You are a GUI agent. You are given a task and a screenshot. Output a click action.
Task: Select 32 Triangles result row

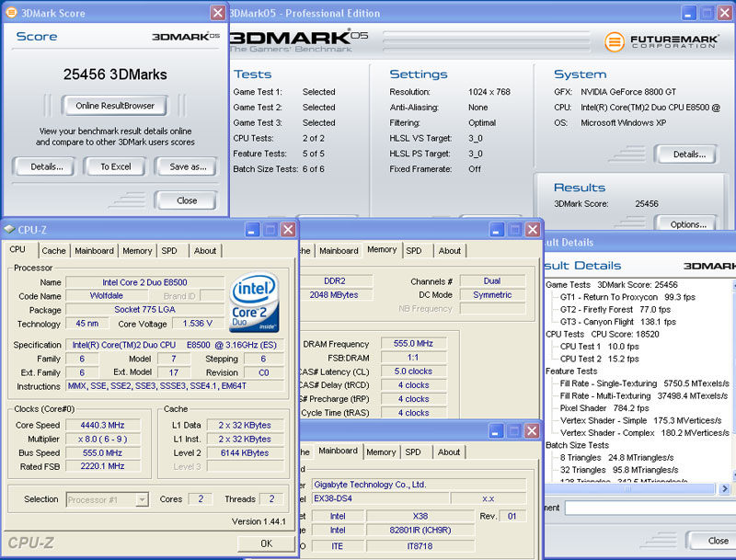coord(619,470)
